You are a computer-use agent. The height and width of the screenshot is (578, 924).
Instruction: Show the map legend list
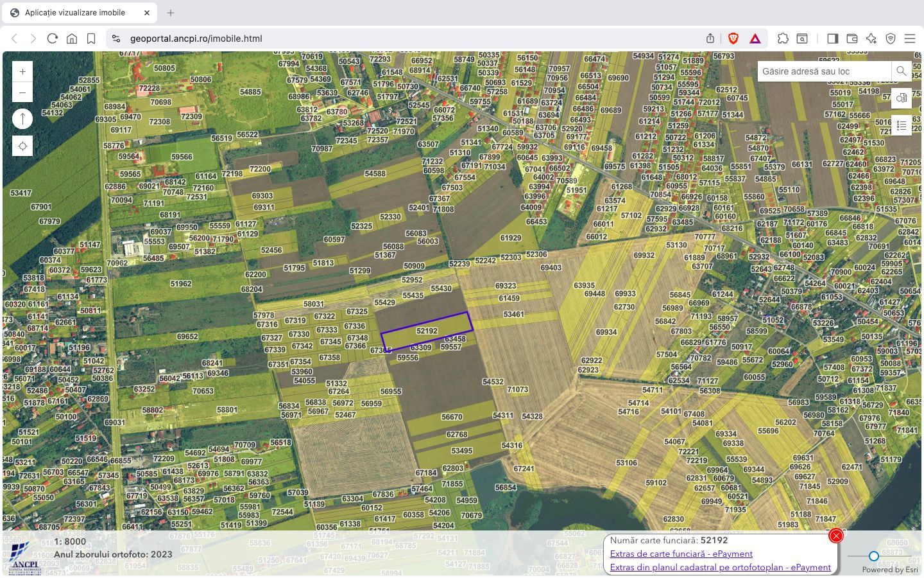[902, 125]
